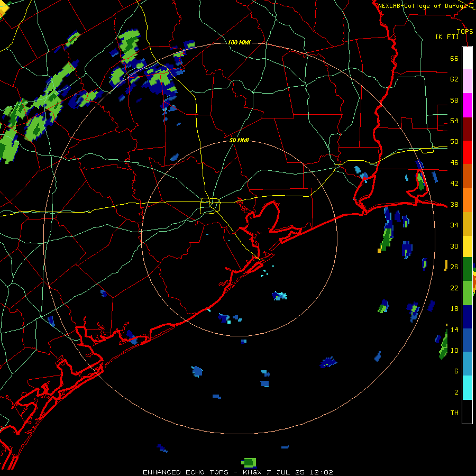
Task: Click the legend value "26"
Action: (454, 267)
